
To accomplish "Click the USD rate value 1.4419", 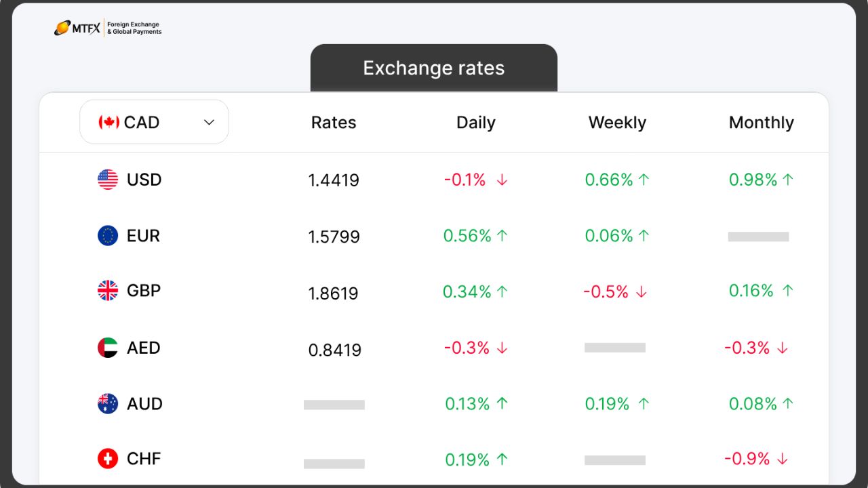I will click(333, 180).
